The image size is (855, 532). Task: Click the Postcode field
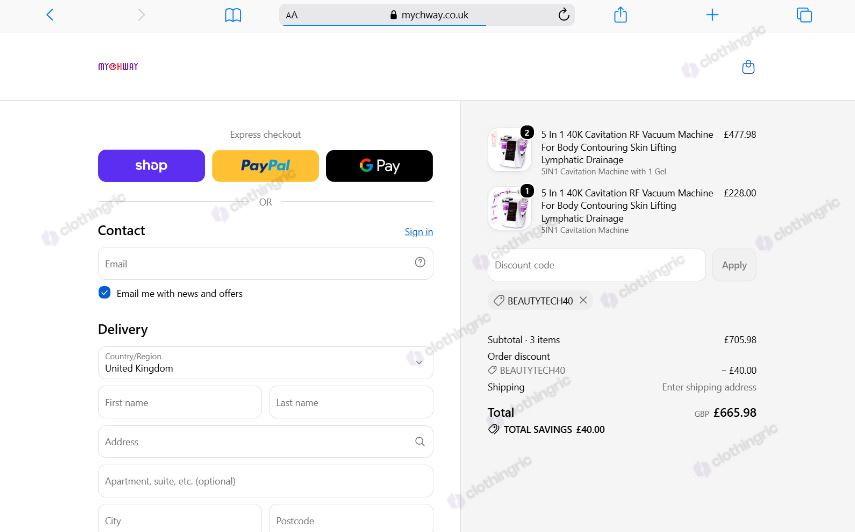pos(351,519)
